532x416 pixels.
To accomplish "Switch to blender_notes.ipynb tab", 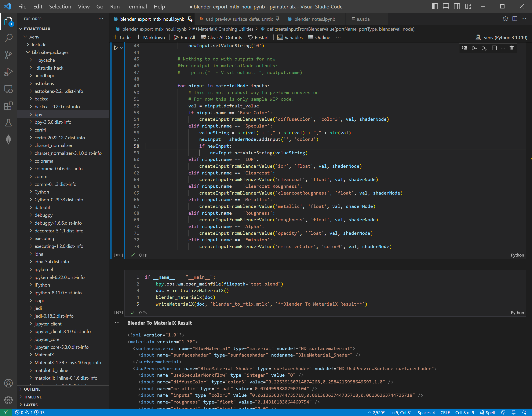I will click(x=314, y=19).
